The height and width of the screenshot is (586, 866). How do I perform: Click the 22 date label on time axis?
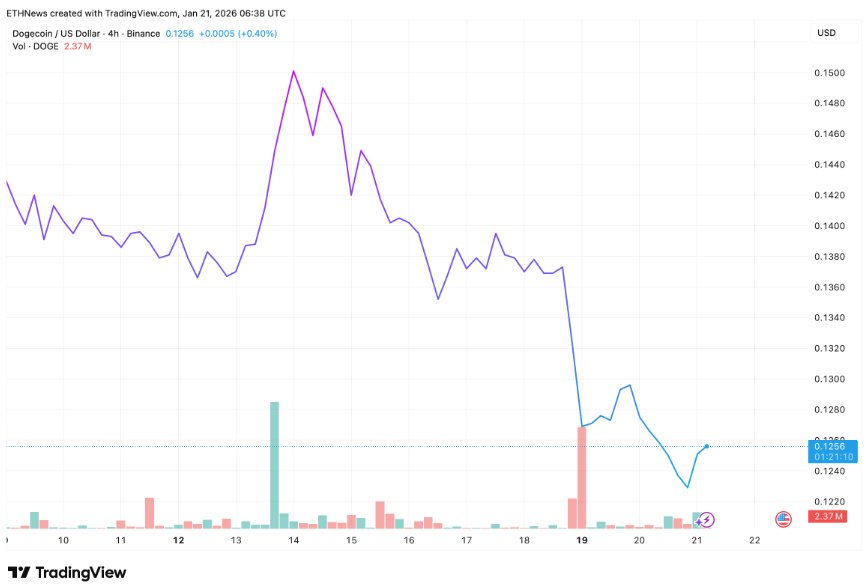click(x=754, y=540)
